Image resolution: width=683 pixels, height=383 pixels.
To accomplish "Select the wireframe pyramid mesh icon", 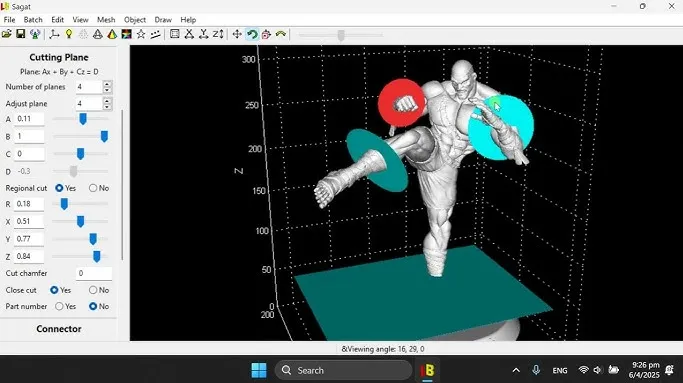I will 98,34.
